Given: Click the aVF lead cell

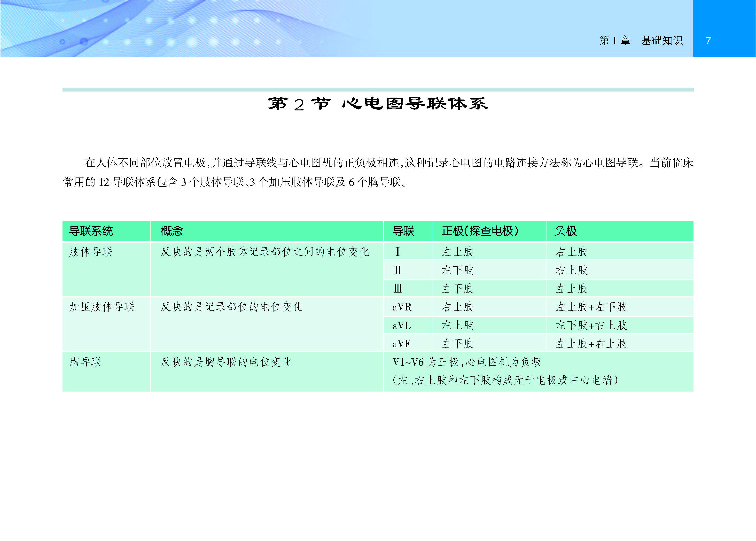Looking at the screenshot, I should (x=401, y=344).
